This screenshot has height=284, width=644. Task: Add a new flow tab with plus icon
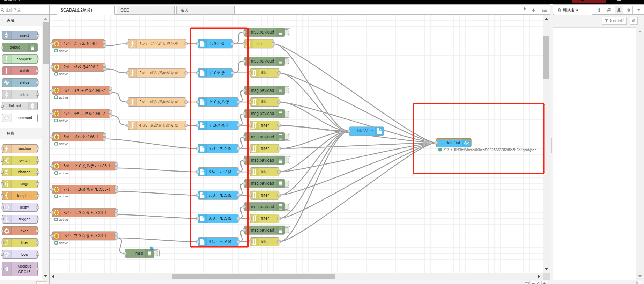tap(533, 10)
